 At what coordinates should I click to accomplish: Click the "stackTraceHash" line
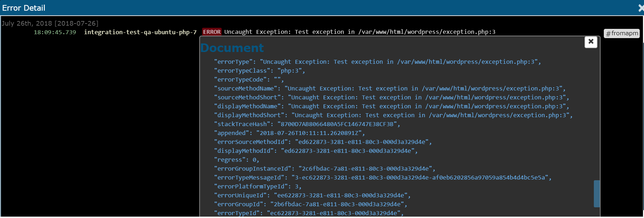click(307, 124)
